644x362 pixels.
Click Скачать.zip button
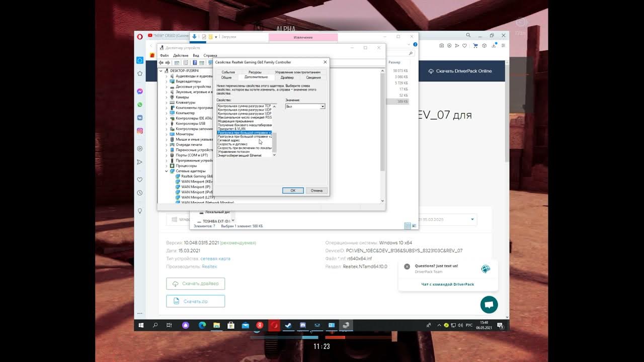click(196, 301)
